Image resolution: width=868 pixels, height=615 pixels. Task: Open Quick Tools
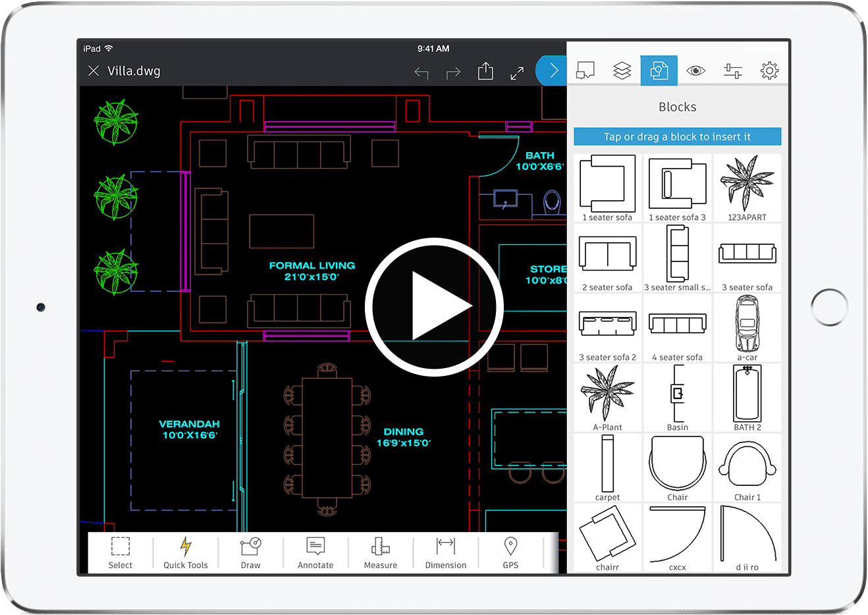[186, 552]
